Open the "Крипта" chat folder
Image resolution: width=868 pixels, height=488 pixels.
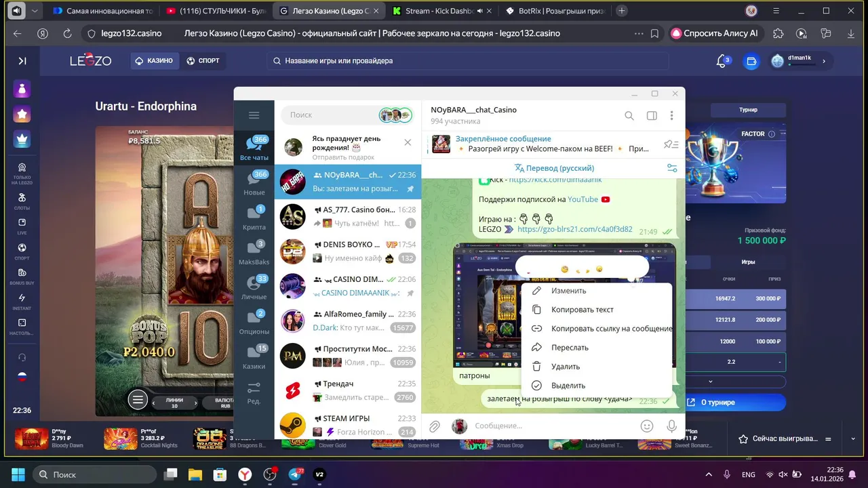[x=254, y=218]
